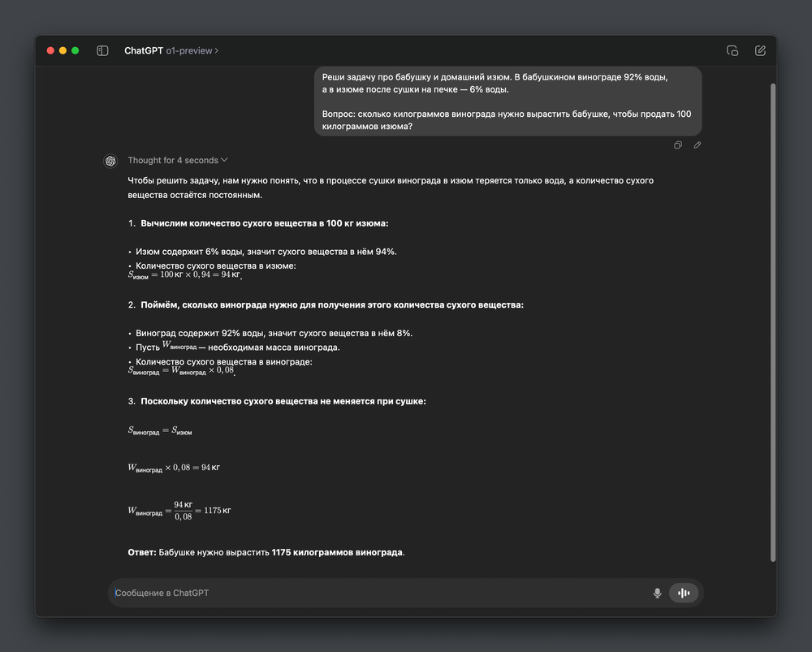Click the user's question message bubble
This screenshot has width=812, height=652.
(x=508, y=101)
